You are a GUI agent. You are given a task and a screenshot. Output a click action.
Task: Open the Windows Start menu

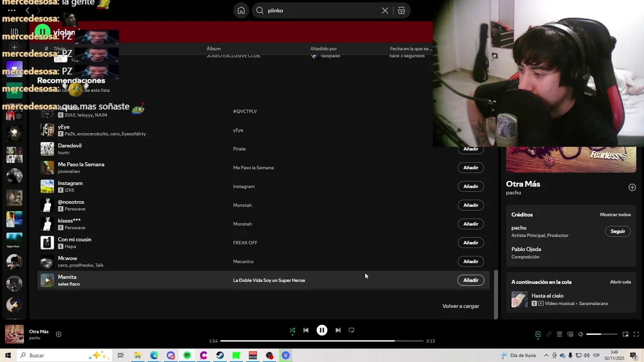(x=8, y=355)
